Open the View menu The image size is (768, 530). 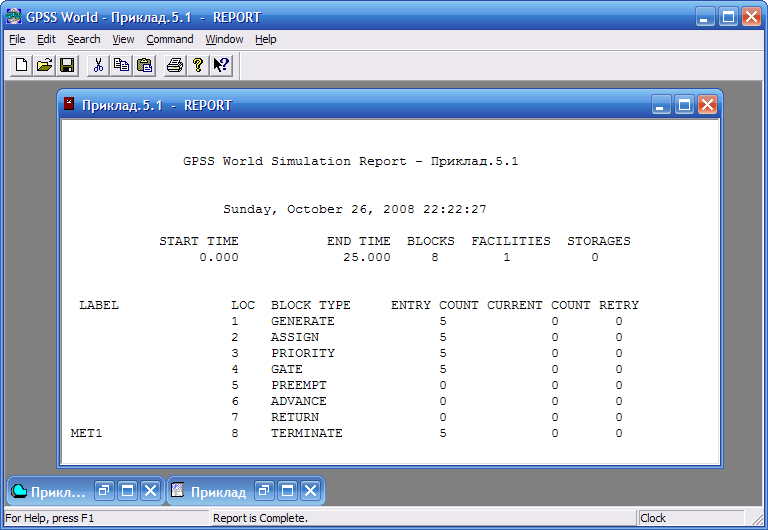(123, 39)
